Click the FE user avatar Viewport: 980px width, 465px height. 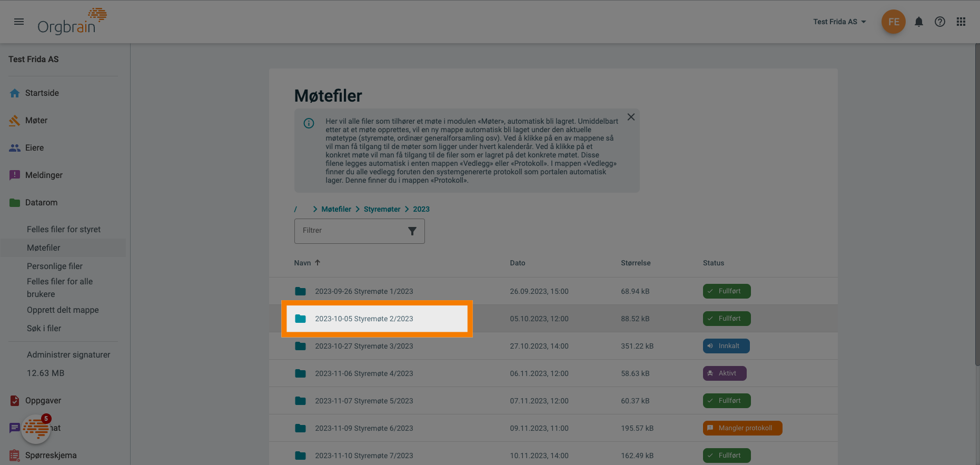tap(894, 22)
